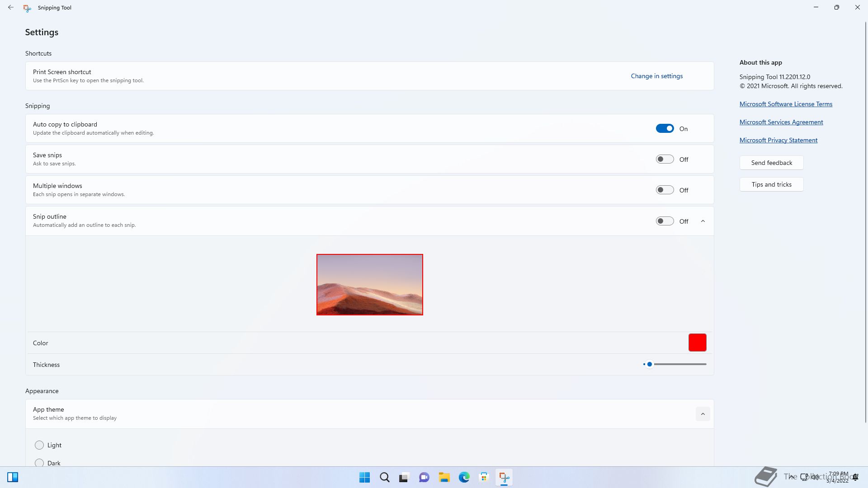Click the back arrow in title bar
This screenshot has width=868, height=488.
[x=11, y=7]
